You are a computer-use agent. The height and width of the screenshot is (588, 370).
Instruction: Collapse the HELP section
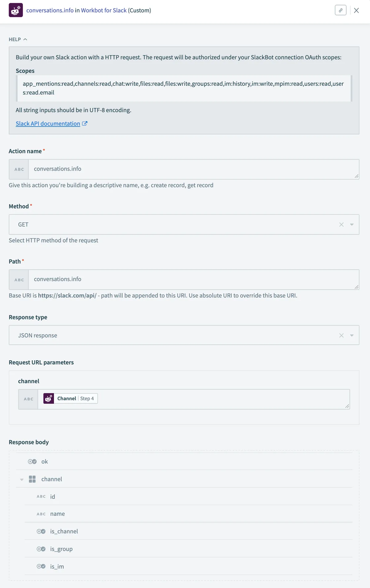pos(18,39)
